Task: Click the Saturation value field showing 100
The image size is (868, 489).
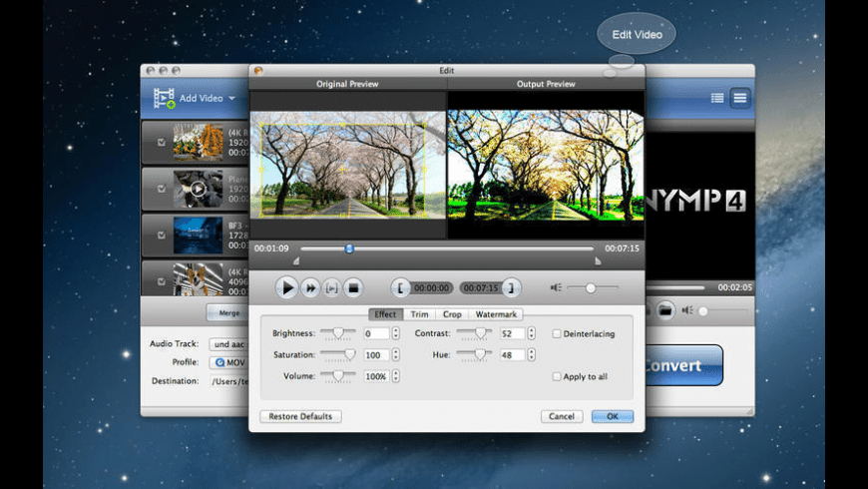Action: tap(376, 354)
